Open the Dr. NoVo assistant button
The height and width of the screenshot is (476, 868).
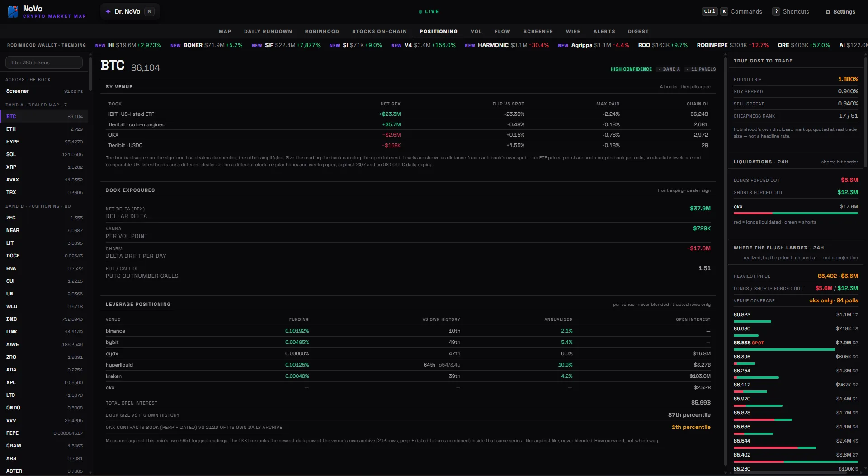tap(130, 11)
